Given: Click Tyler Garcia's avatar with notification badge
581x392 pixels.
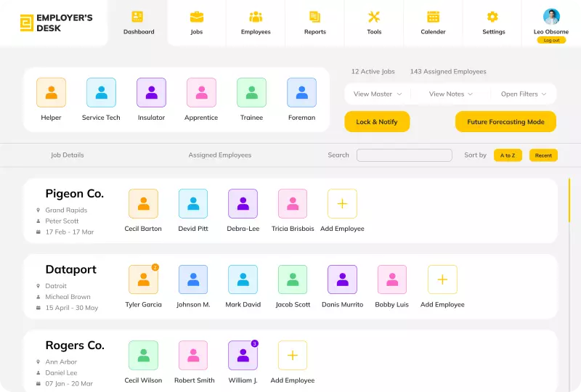Looking at the screenshot, I should click(x=143, y=279).
